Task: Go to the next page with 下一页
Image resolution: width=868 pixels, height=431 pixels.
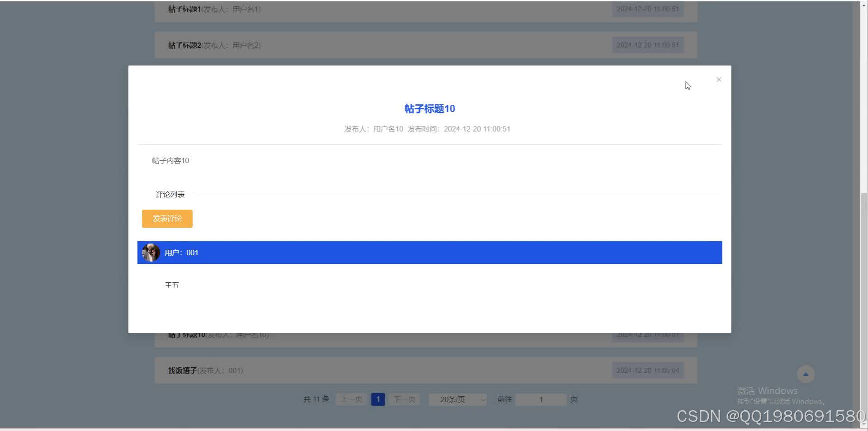Action: coord(404,399)
